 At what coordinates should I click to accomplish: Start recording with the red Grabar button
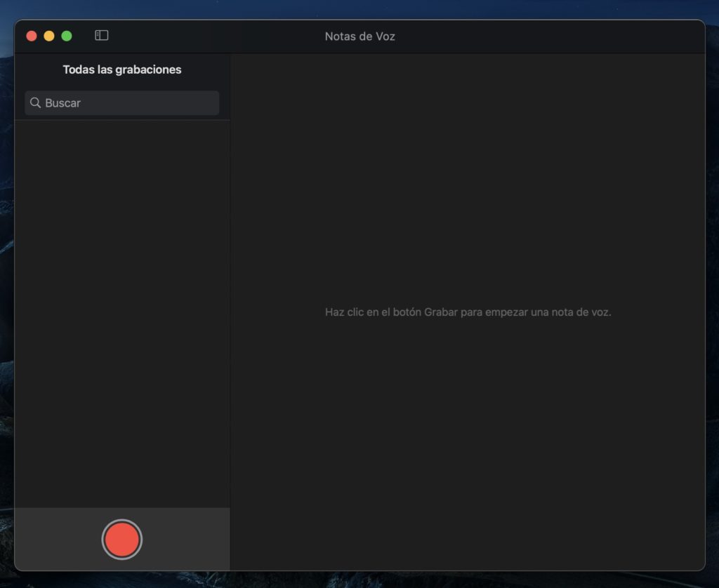[121, 539]
